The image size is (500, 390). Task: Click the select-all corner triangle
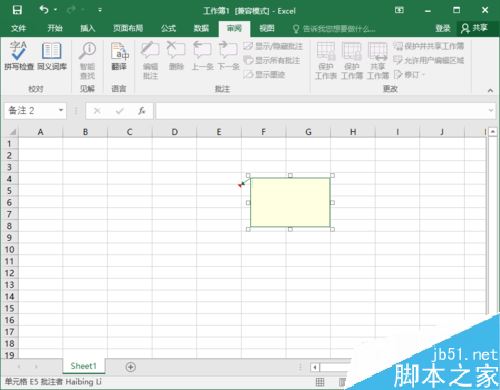(x=12, y=132)
